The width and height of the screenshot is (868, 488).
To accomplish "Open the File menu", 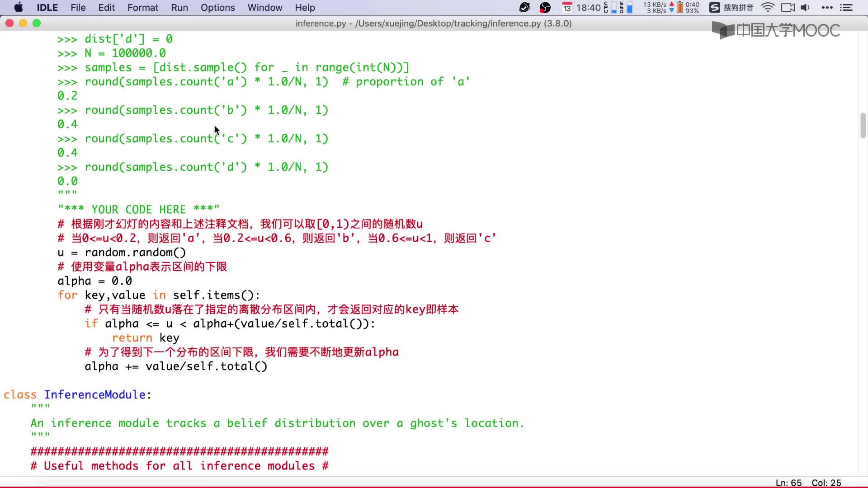I will (78, 8).
